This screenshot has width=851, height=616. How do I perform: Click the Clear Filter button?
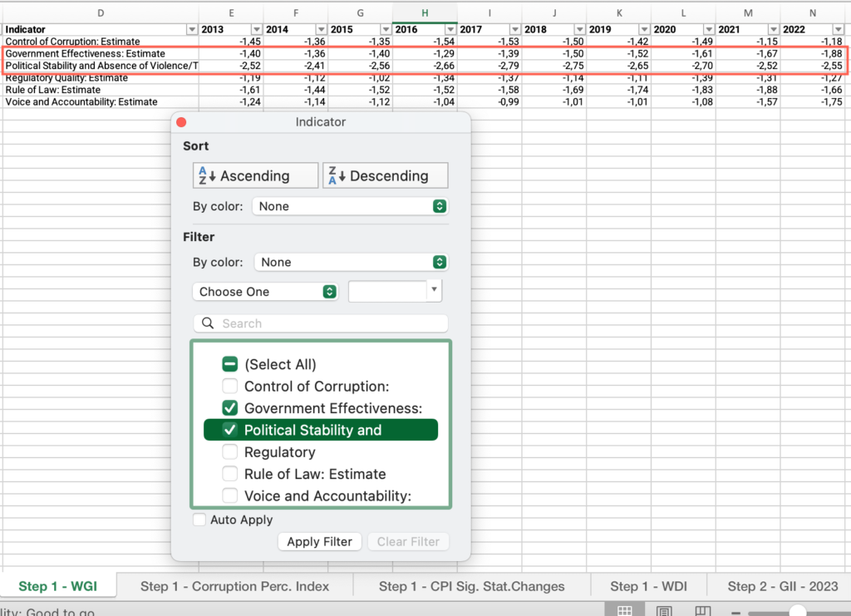tap(408, 542)
